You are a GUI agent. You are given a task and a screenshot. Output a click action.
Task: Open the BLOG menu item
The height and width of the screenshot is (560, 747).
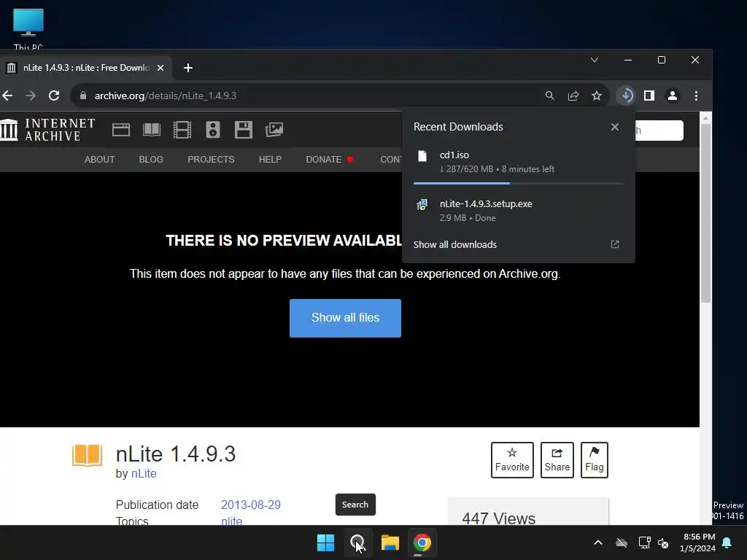point(151,160)
